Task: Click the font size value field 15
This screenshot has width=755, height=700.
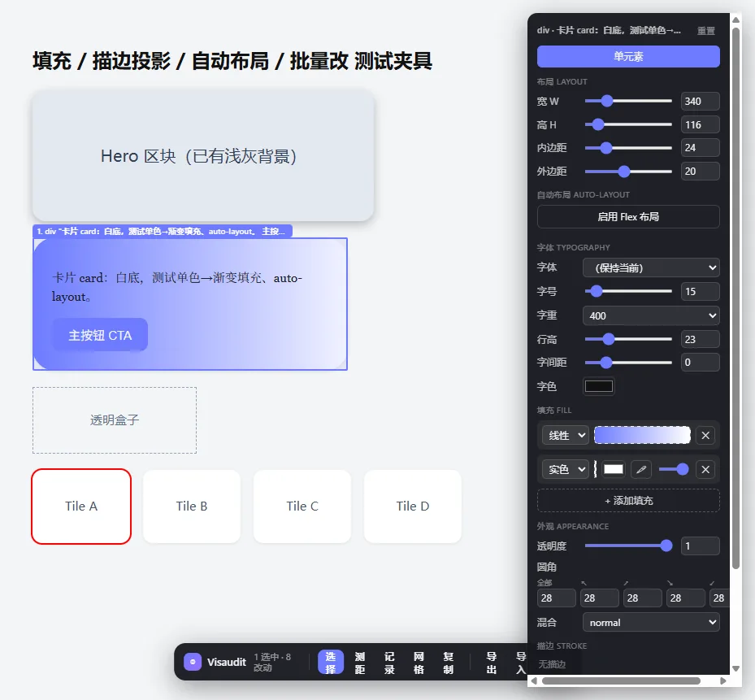Action: pos(700,292)
